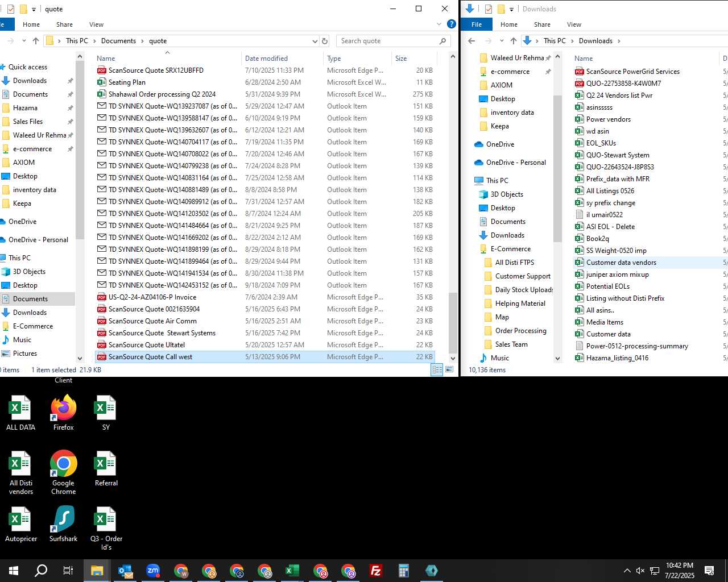
Task: Select Seating Plan Excel file
Action: [x=265, y=82]
